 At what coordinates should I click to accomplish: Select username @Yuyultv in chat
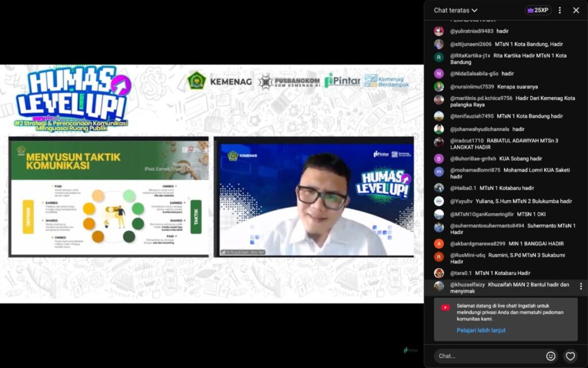tap(461, 201)
